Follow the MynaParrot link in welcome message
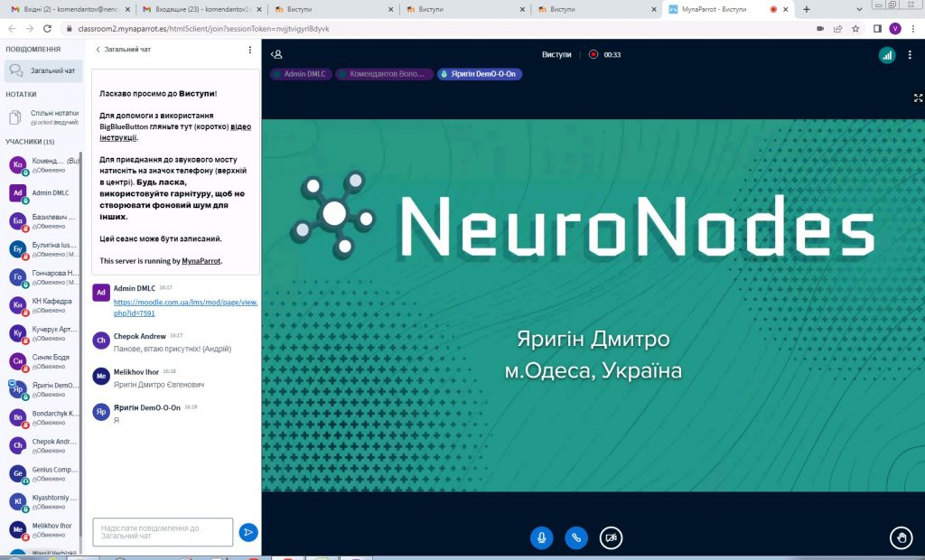The width and height of the screenshot is (925, 560). point(201,261)
